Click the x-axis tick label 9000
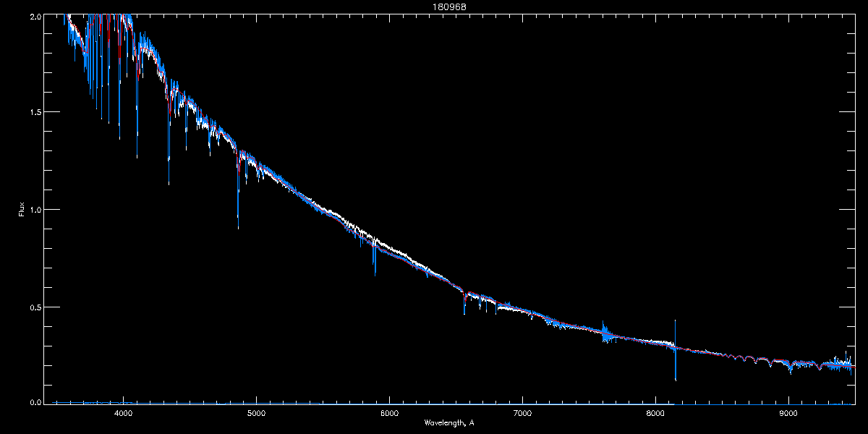The height and width of the screenshot is (434, 868). point(788,414)
